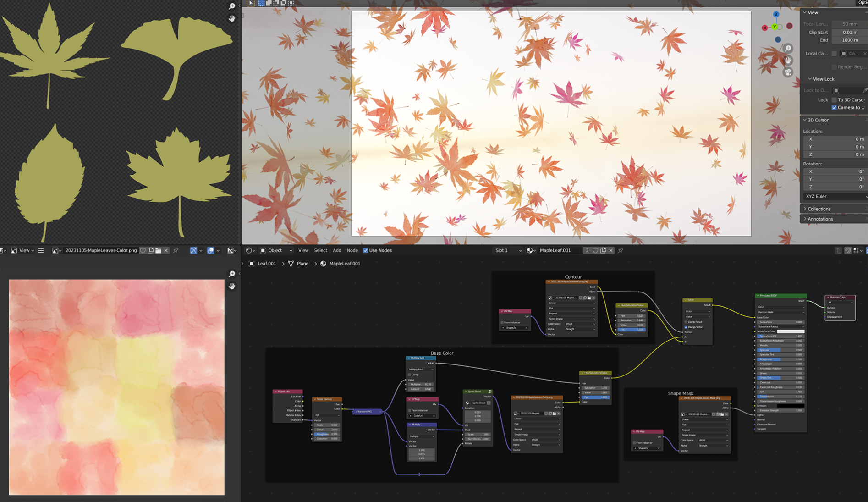Image resolution: width=868 pixels, height=502 pixels.
Task: Click the Leaf.001 breadcrumb link
Action: (x=267, y=264)
